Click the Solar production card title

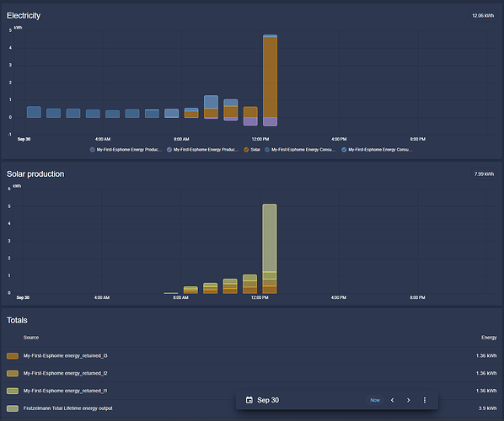(x=35, y=174)
